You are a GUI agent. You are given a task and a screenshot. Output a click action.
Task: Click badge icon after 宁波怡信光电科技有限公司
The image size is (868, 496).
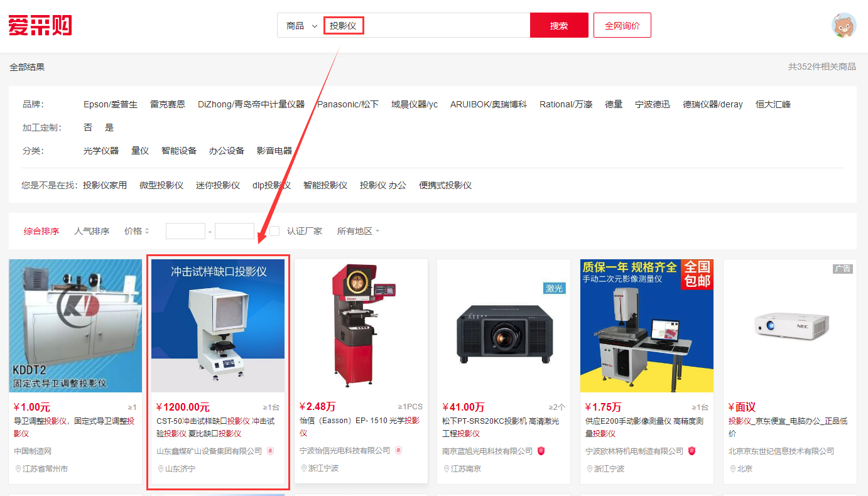[398, 450]
